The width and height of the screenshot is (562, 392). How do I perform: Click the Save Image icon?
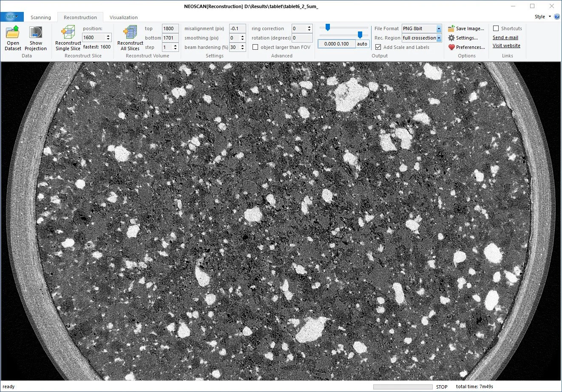[451, 28]
